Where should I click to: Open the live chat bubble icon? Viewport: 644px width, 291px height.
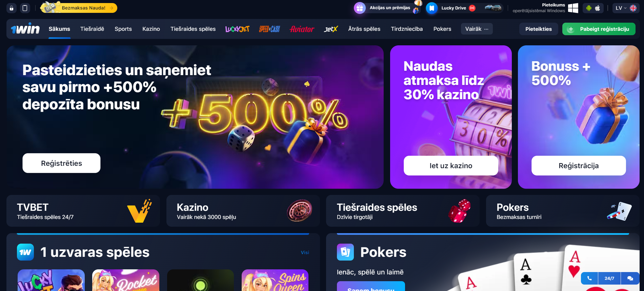click(x=630, y=278)
